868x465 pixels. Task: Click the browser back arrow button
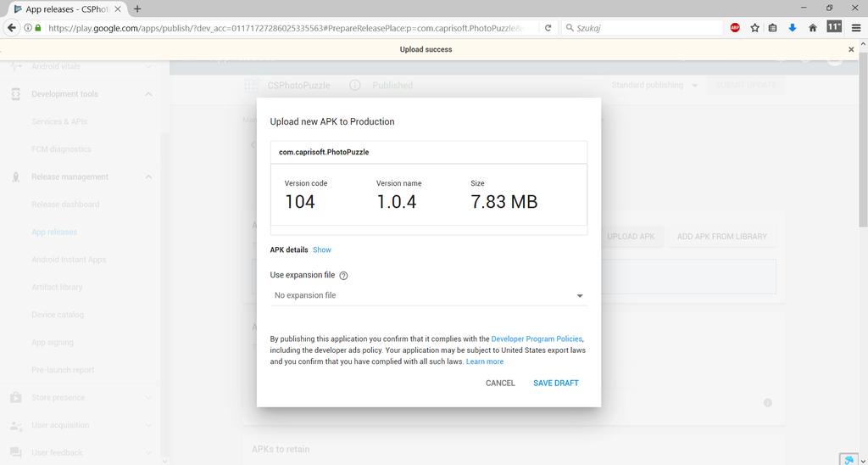point(12,28)
